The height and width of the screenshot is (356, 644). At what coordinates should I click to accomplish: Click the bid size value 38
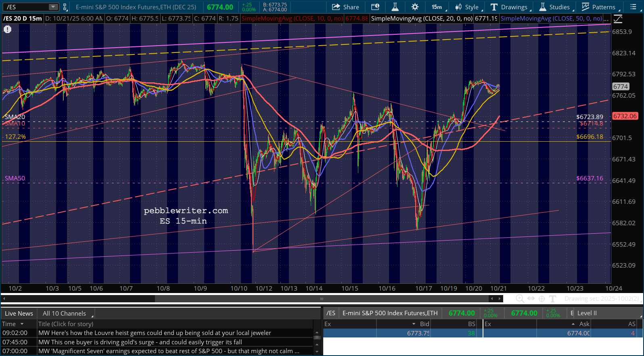(x=471, y=333)
